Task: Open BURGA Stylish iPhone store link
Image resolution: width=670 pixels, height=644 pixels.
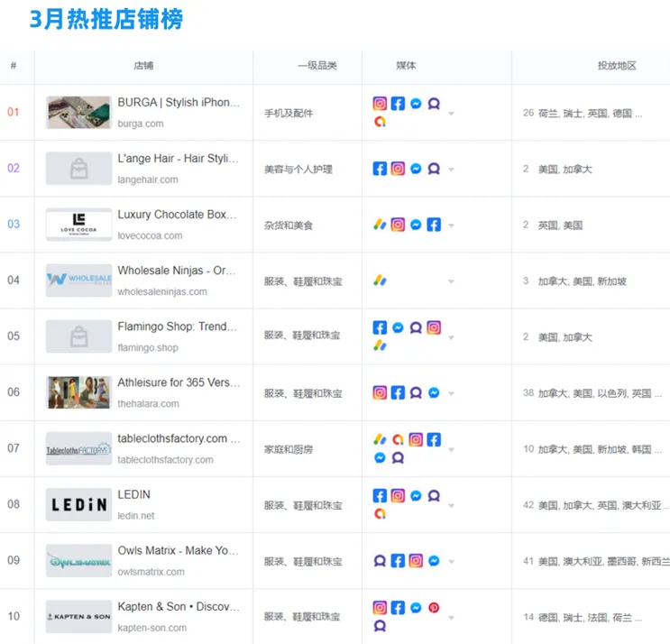Action: 179,103
